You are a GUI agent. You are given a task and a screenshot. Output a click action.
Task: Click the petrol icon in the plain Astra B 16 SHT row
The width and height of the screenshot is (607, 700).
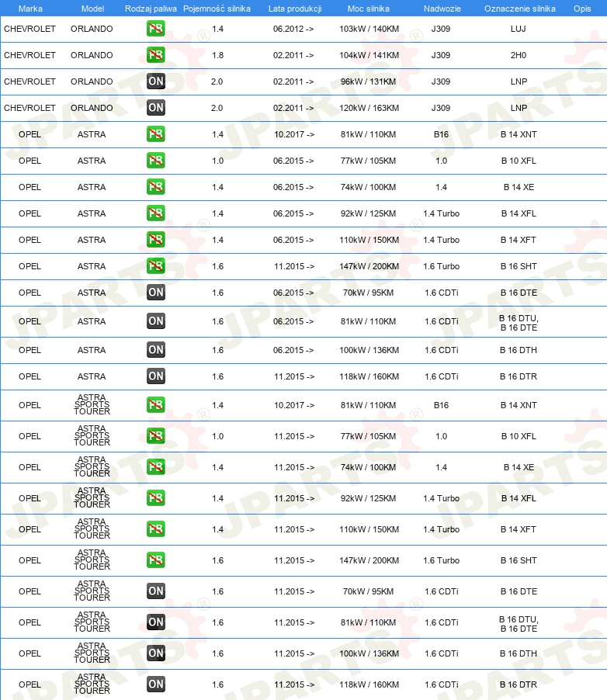pyautogui.click(x=155, y=265)
